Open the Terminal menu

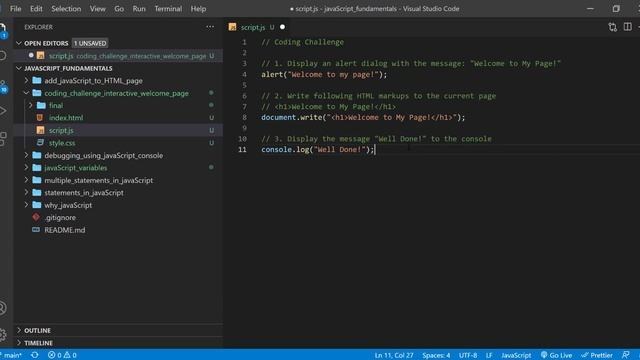click(168, 9)
